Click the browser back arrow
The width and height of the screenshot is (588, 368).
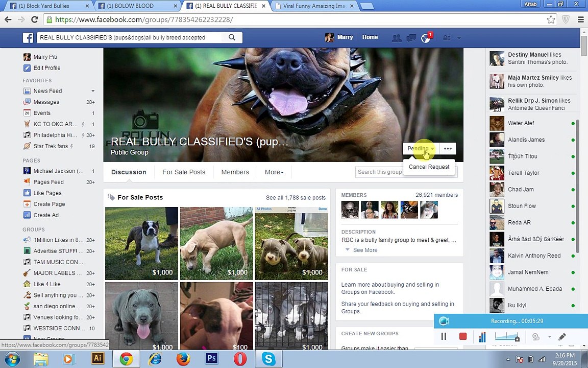[x=8, y=19]
